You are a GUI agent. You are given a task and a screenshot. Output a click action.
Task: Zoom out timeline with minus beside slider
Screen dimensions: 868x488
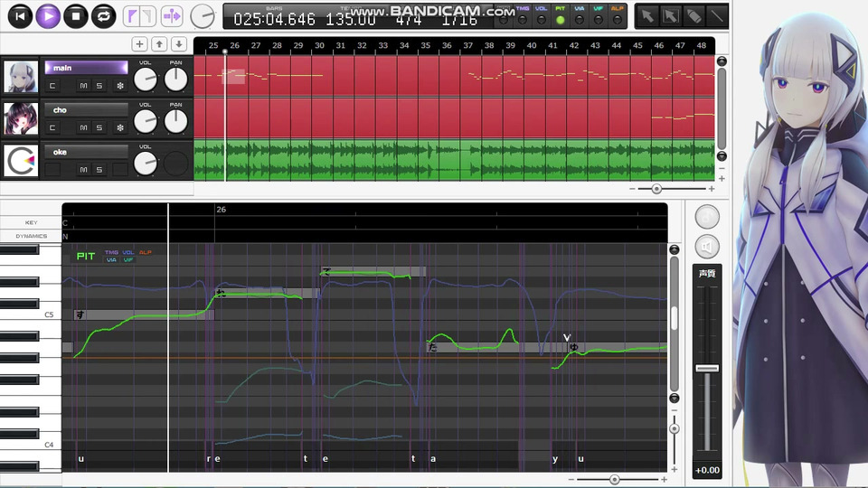coord(632,189)
